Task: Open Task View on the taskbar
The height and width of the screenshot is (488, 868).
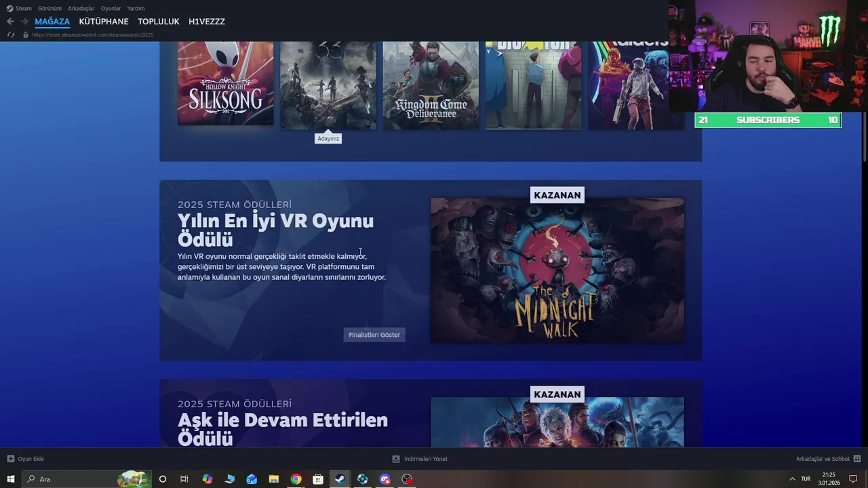Action: [184, 479]
